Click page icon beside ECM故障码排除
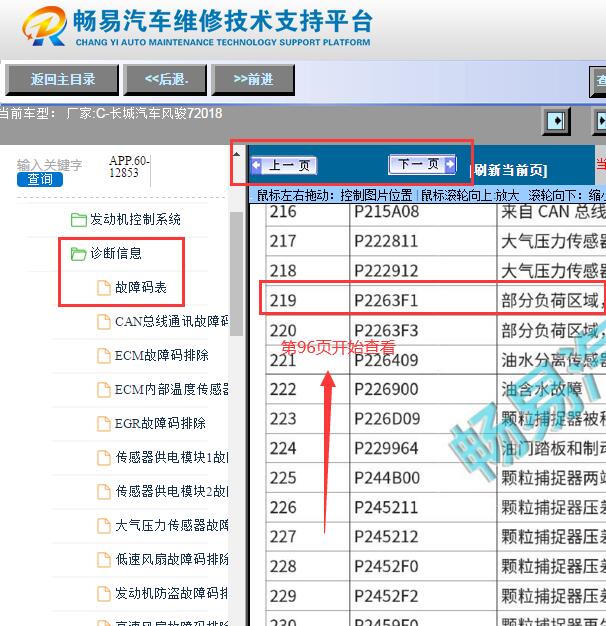The height and width of the screenshot is (626, 606). pyautogui.click(x=104, y=356)
